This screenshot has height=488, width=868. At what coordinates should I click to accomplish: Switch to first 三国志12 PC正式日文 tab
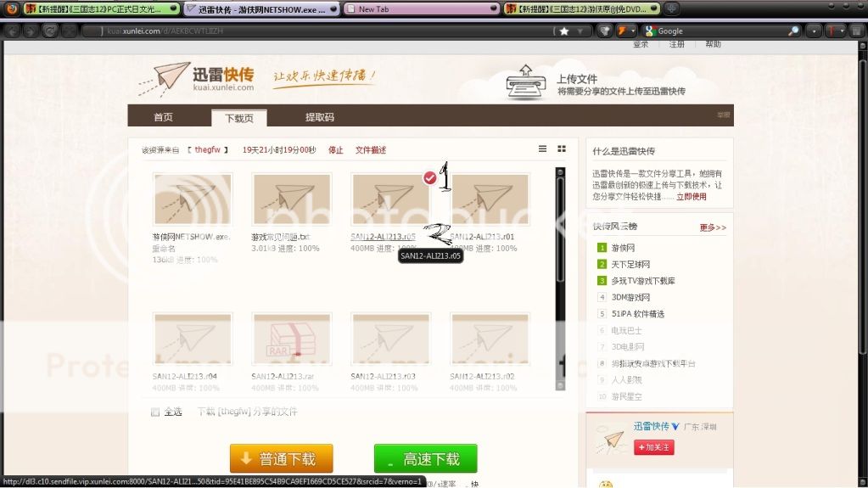coord(102,8)
